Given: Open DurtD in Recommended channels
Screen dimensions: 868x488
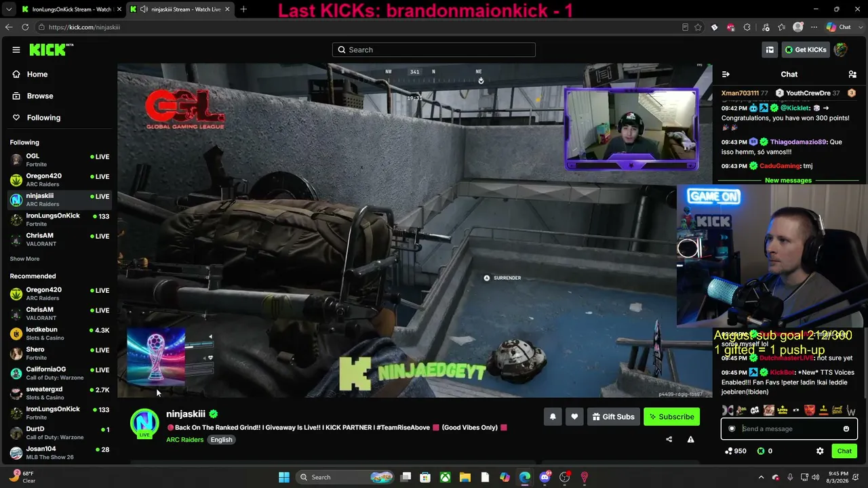Looking at the screenshot, I should [x=59, y=432].
